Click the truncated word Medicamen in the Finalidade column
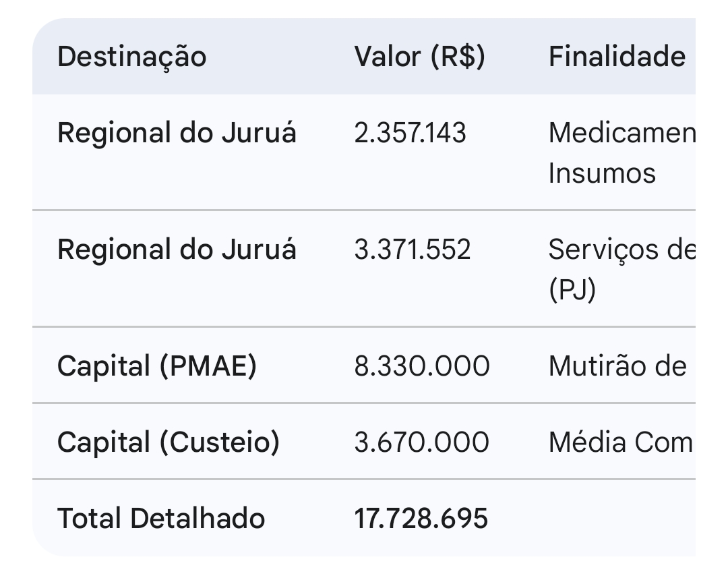Viewport: 728px width, 582px height. [621, 134]
